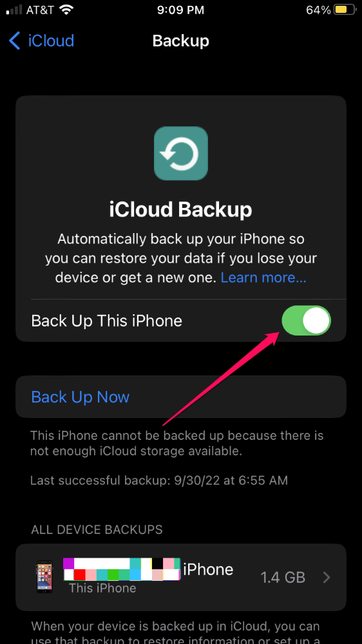Viewport: 362px width, 644px height.
Task: Tap the back chevron icon
Action: pyautogui.click(x=14, y=41)
